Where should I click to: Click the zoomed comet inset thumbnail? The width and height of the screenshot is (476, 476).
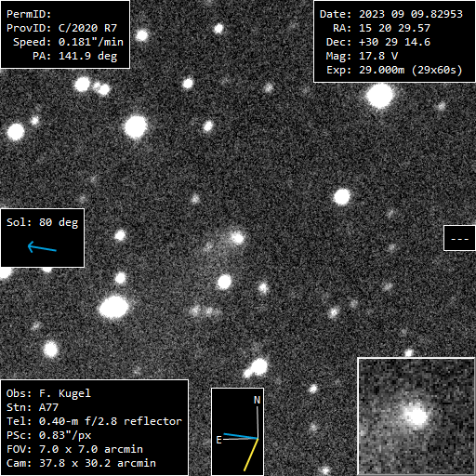[416, 416]
